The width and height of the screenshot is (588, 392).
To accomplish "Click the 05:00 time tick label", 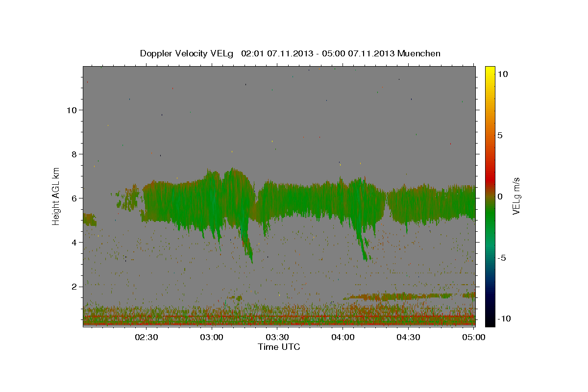I will (474, 337).
